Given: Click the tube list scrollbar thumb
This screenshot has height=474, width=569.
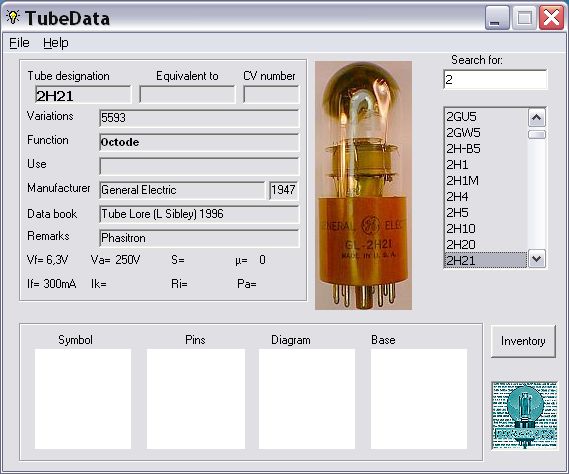Looking at the screenshot, I should point(536,135).
